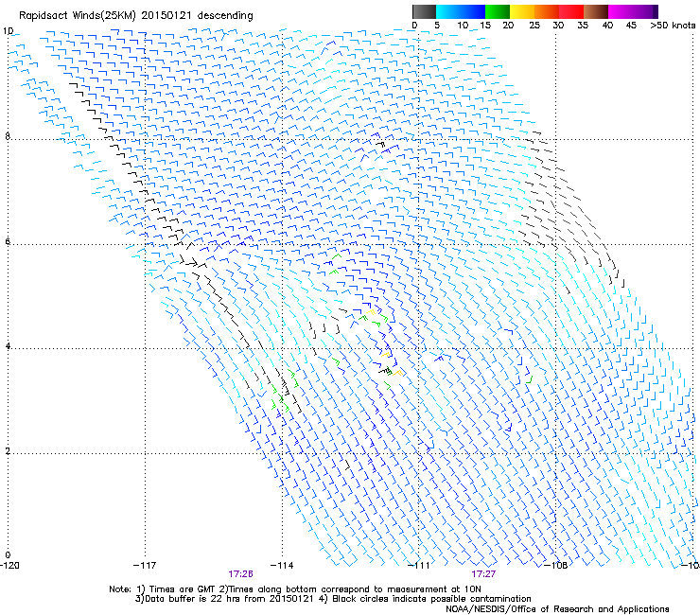
Task: Click the green 15-20 knots legend swatch
Action: [498, 11]
